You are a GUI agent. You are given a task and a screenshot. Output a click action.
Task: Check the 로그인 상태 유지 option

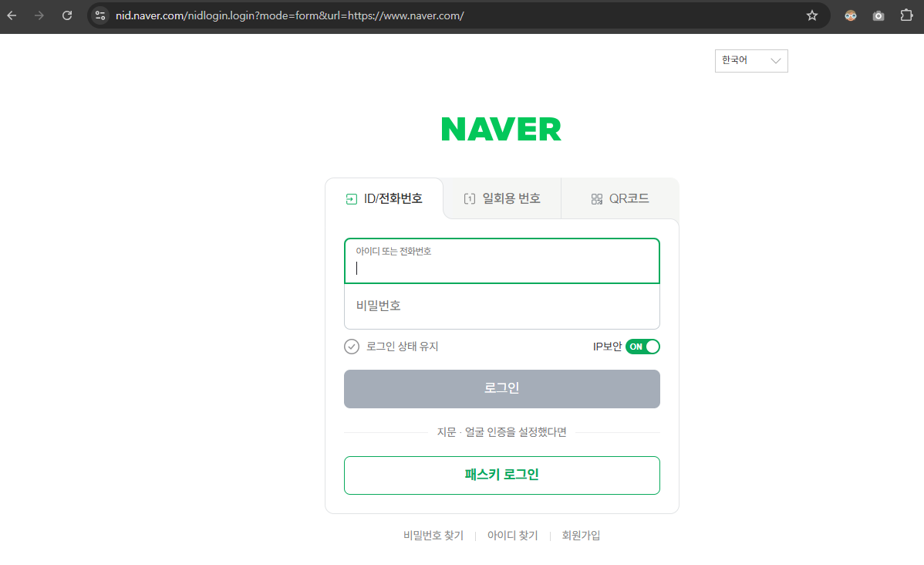[x=391, y=347]
